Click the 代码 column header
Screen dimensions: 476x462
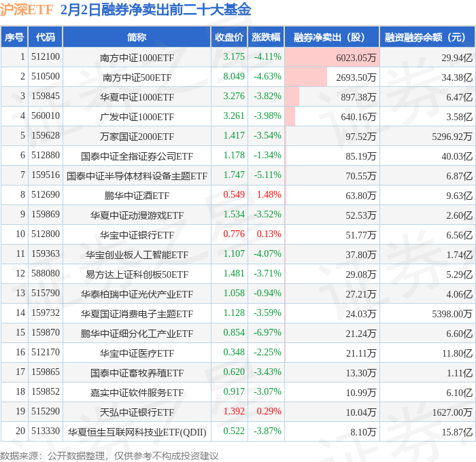click(46, 37)
